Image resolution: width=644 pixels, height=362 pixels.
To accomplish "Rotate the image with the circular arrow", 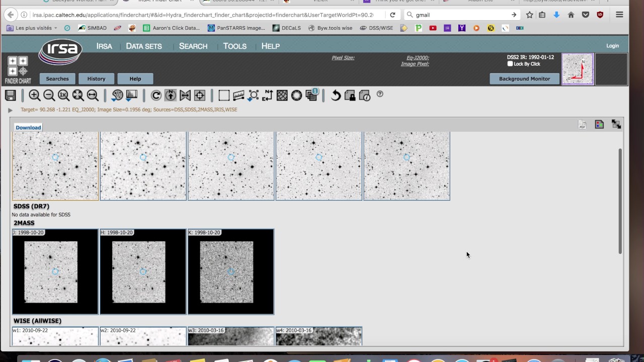I will pos(156,95).
